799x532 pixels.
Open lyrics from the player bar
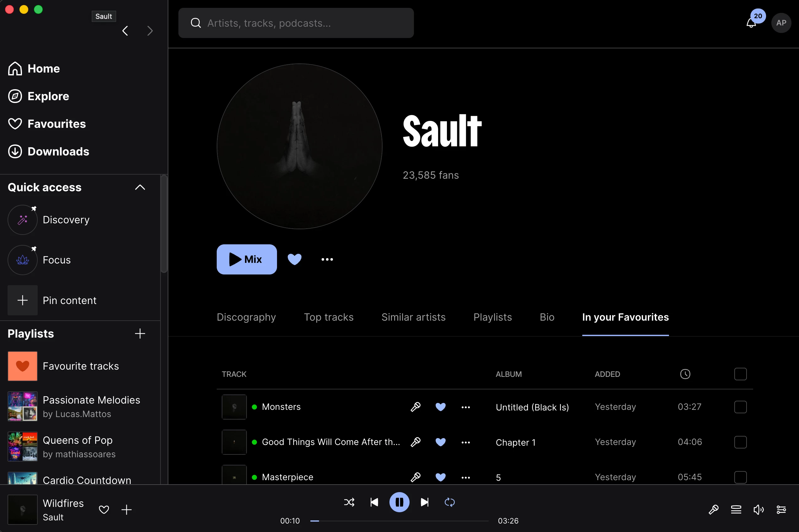714,510
